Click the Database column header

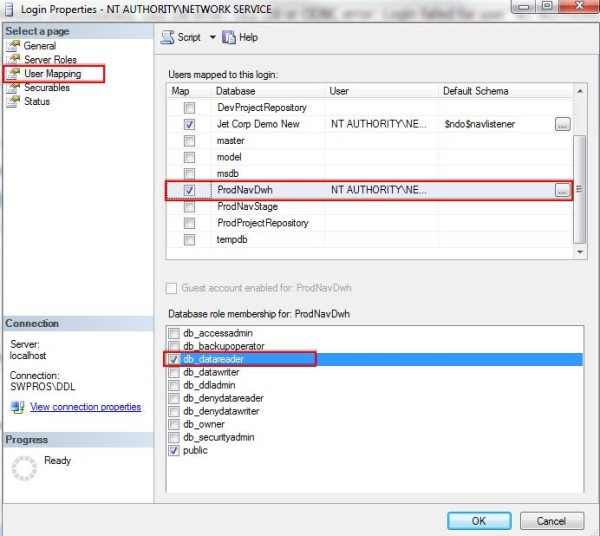tap(268, 91)
